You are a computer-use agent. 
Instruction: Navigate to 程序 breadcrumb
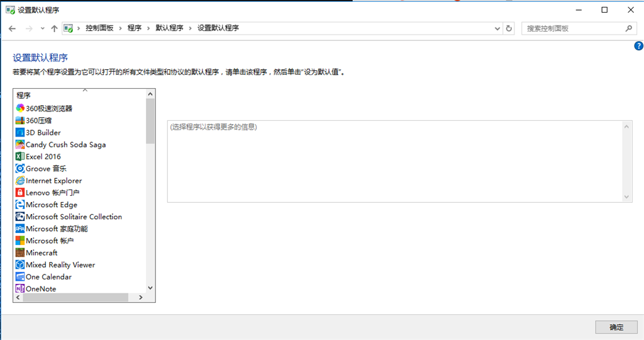pyautogui.click(x=135, y=28)
